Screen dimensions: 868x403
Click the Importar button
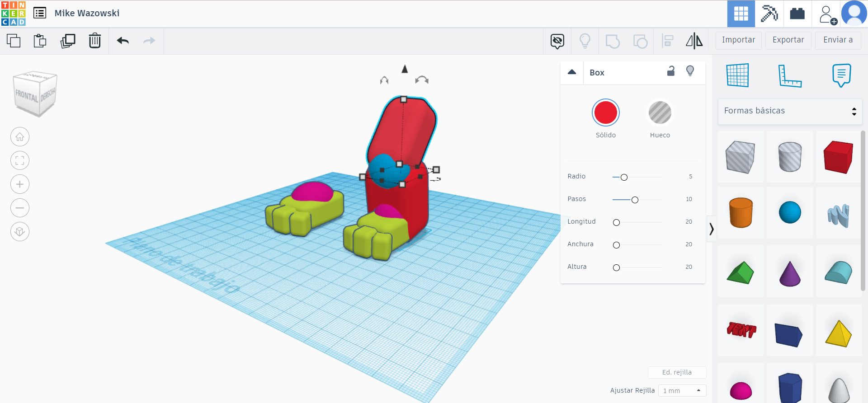(x=739, y=40)
